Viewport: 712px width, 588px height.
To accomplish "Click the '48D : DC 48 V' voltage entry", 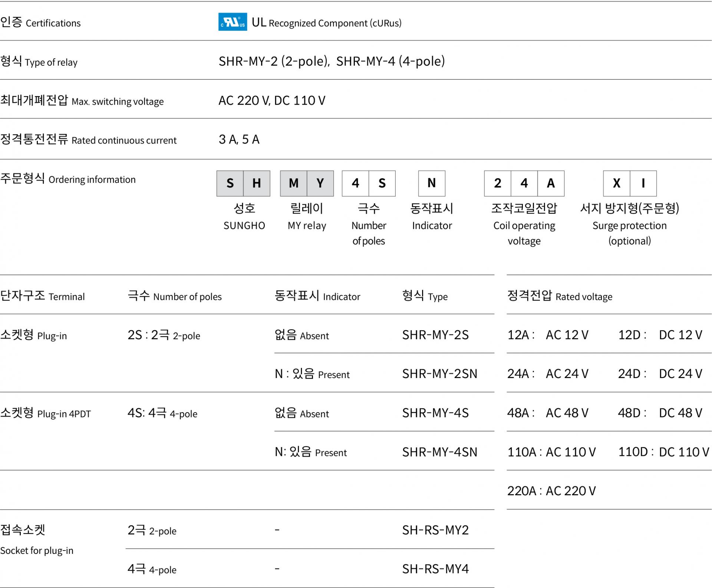I will pyautogui.click(x=660, y=413).
